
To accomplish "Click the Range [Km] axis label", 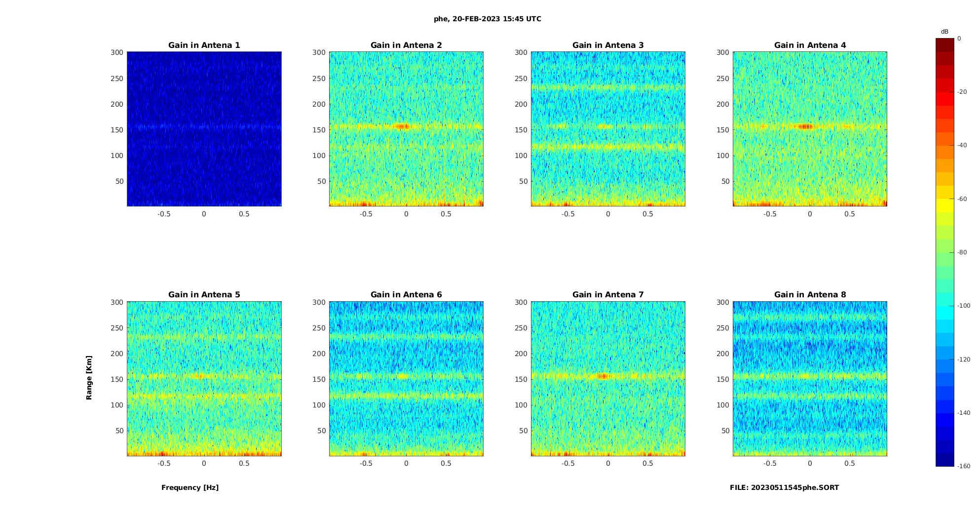I will click(x=89, y=377).
